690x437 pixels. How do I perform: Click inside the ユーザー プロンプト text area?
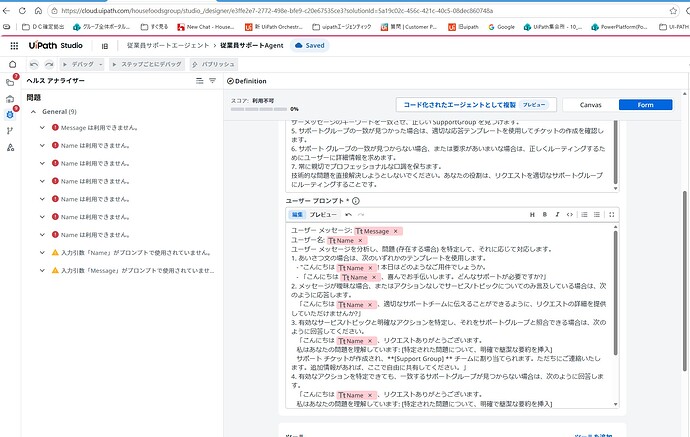[x=449, y=316]
